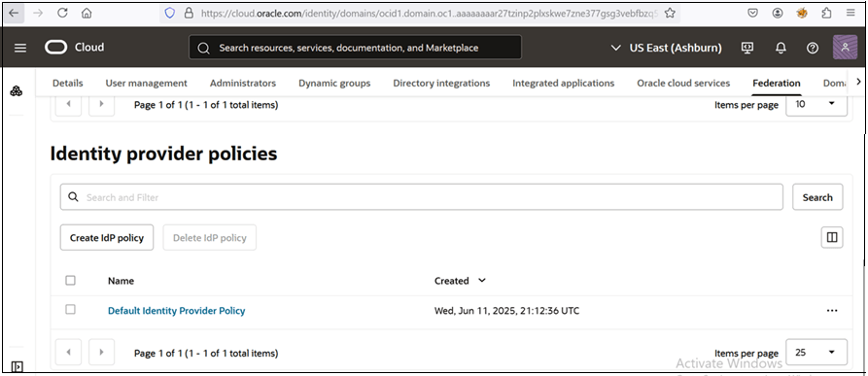Click previous page button in lower pagination
Viewport: 868px width, 376px height.
69,353
